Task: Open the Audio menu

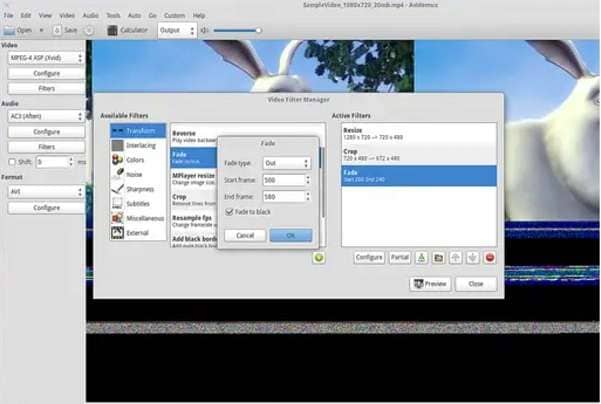Action: coord(91,15)
